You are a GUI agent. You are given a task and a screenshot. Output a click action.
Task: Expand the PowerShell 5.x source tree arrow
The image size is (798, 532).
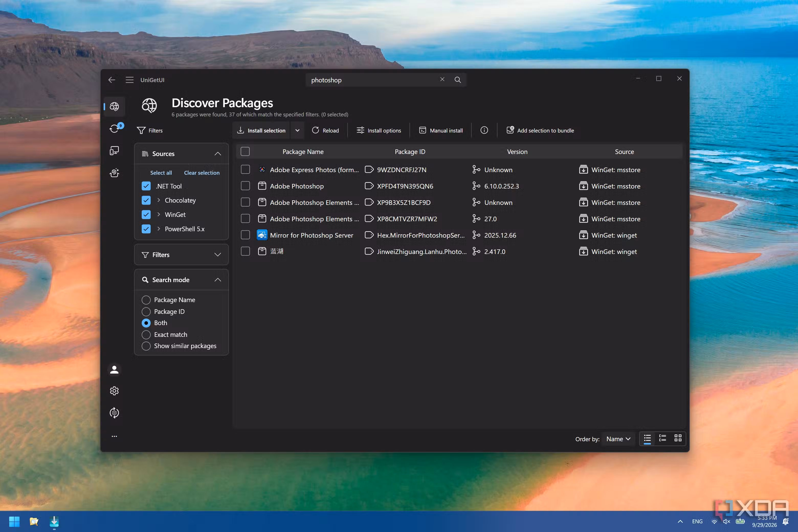158,229
